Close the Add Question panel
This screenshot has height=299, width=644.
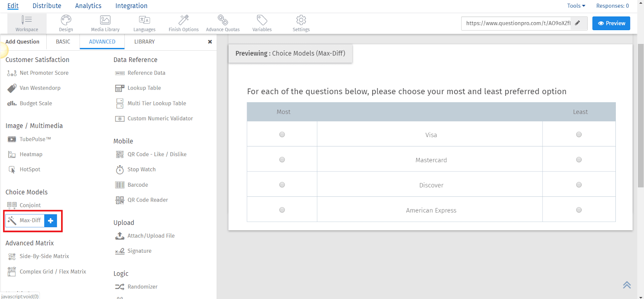tap(210, 42)
